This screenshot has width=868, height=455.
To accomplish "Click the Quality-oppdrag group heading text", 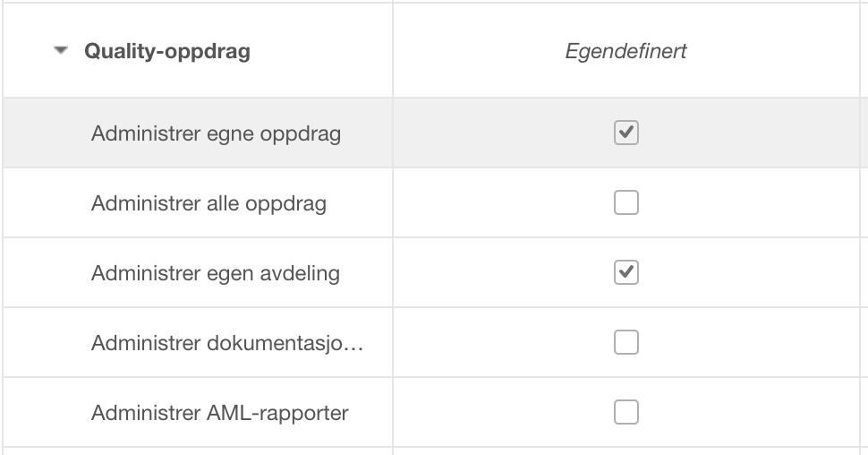I will 167,51.
